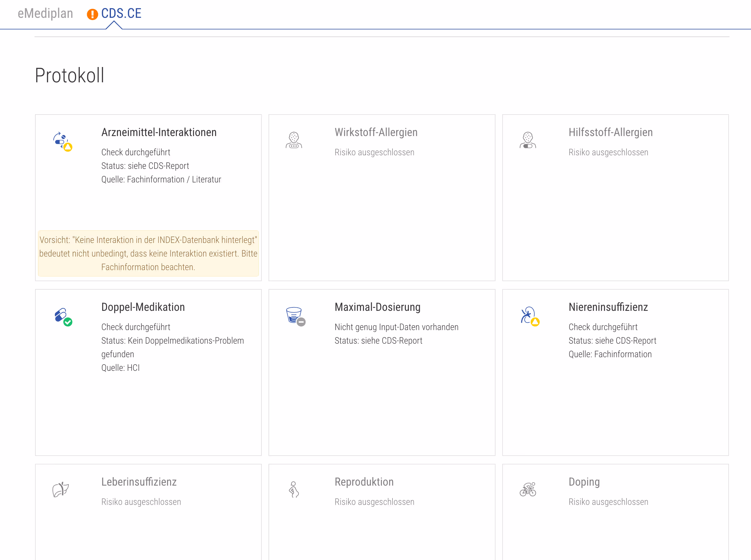Click the Arzneimittel-Interaktionen pills icon
751x560 pixels.
[x=62, y=141]
